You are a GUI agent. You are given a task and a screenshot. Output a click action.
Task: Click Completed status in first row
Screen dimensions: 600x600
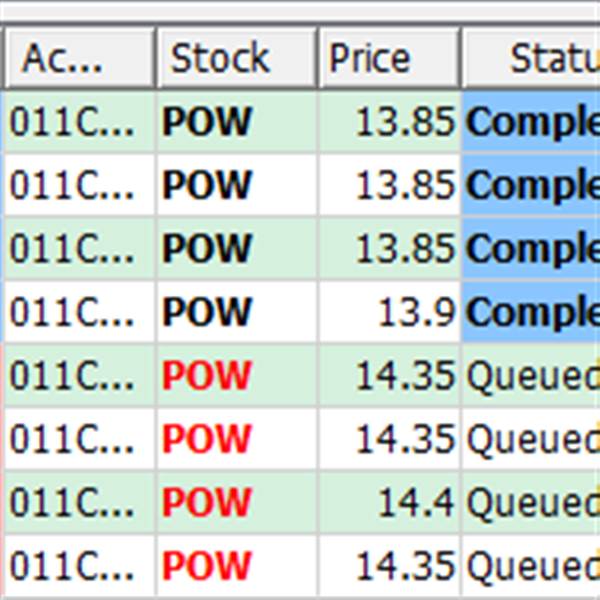coord(531,122)
